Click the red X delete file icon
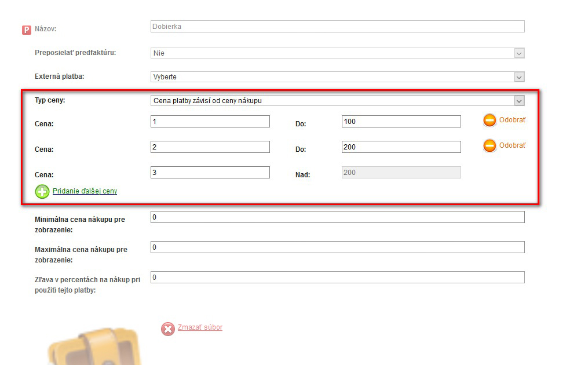The width and height of the screenshot is (588, 365). click(168, 329)
